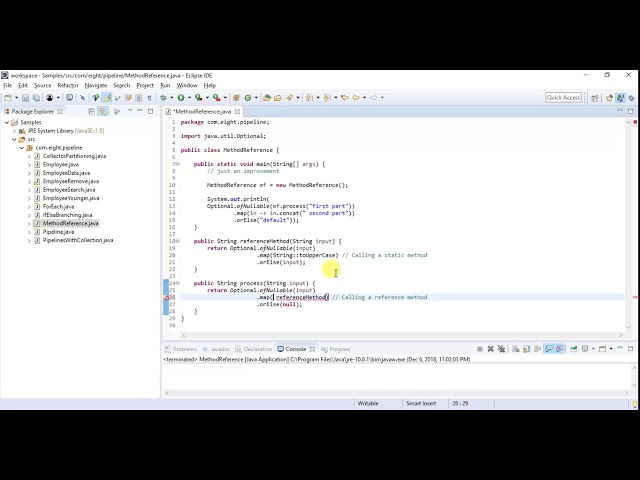This screenshot has width=640, height=480.
Task: Open the Refactor menu
Action: click(68, 85)
